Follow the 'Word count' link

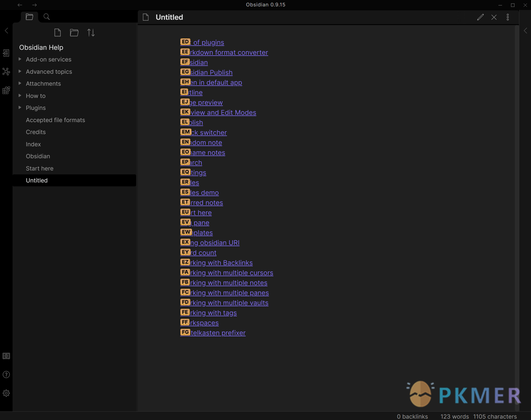tap(198, 253)
